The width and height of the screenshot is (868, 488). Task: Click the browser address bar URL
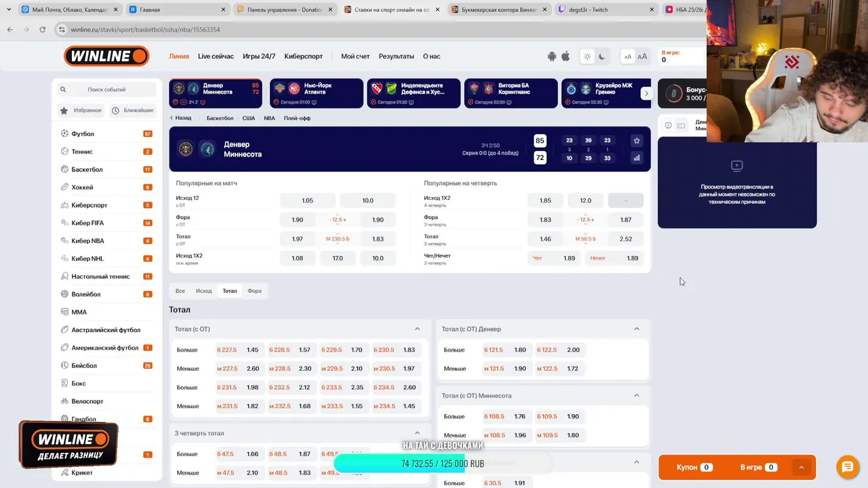(146, 30)
